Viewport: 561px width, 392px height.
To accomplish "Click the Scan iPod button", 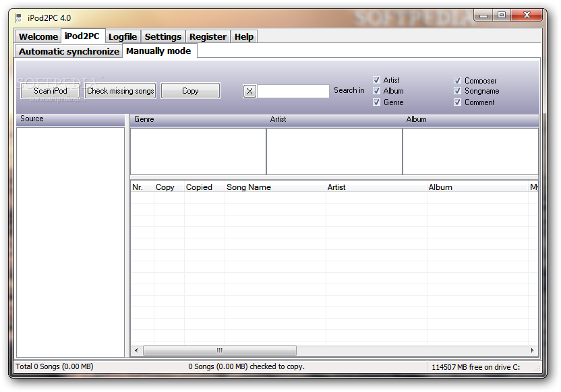I will [x=50, y=91].
